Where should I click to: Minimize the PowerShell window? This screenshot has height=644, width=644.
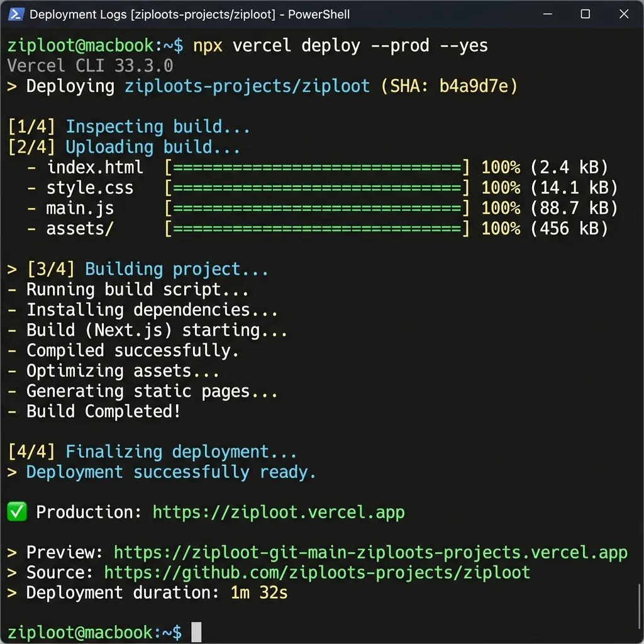pos(548,14)
